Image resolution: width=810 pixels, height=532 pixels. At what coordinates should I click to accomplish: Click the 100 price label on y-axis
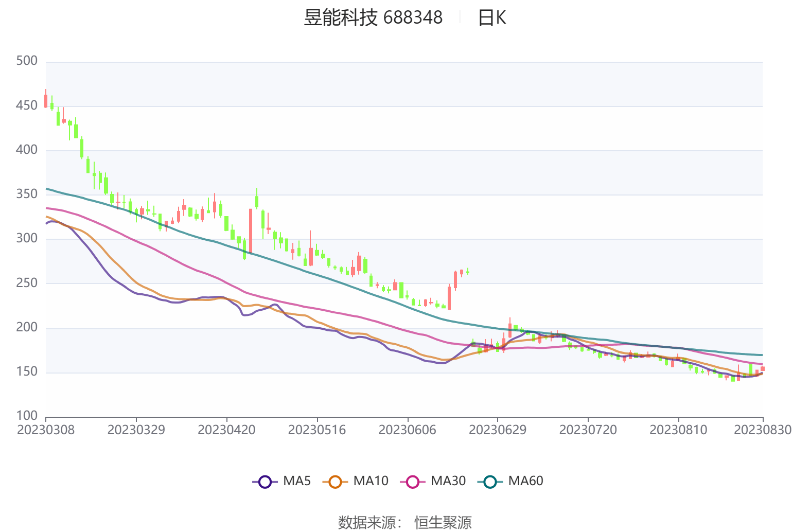[x=27, y=415]
